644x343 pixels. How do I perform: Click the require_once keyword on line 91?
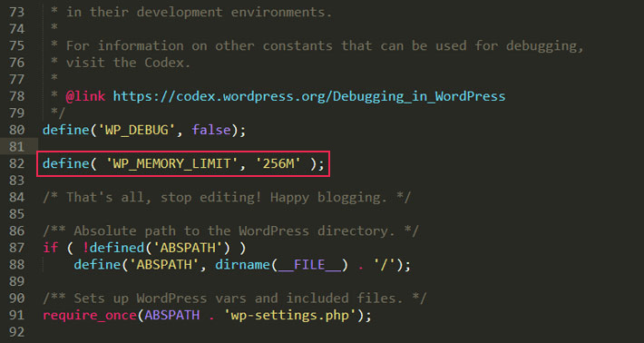90,315
